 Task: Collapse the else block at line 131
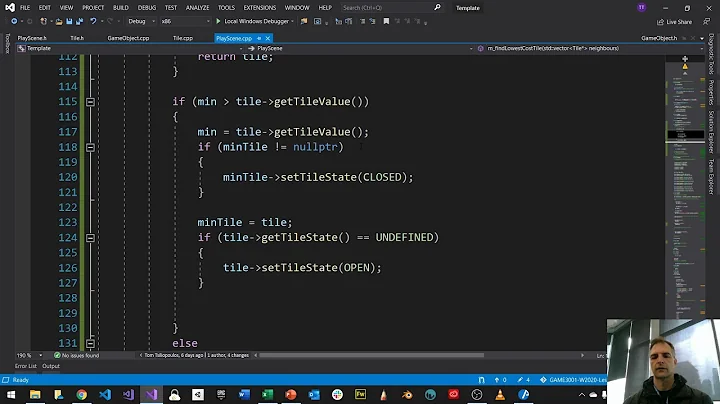(90, 343)
